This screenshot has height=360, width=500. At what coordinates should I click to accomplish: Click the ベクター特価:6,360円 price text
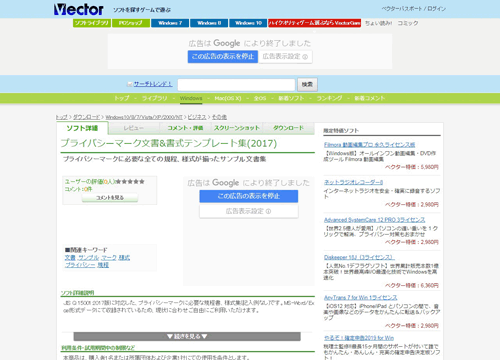click(x=412, y=285)
